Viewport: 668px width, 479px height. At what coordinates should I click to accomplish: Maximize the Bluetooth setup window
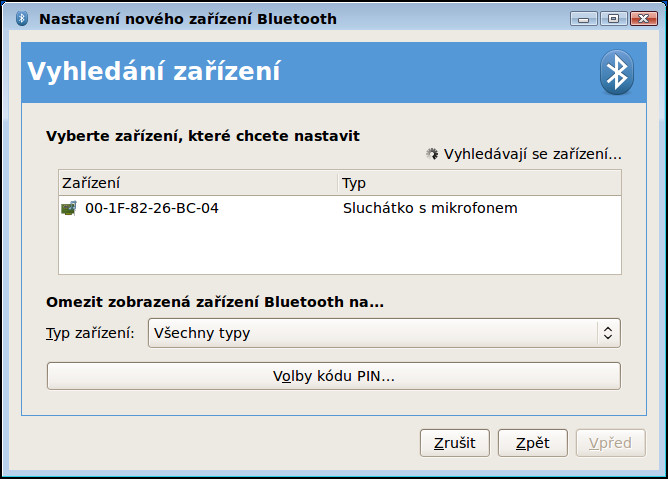click(x=613, y=19)
